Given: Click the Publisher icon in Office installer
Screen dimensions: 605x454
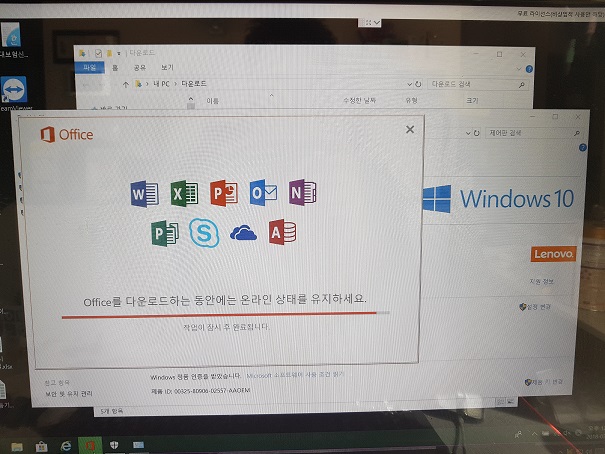Looking at the screenshot, I should [165, 233].
